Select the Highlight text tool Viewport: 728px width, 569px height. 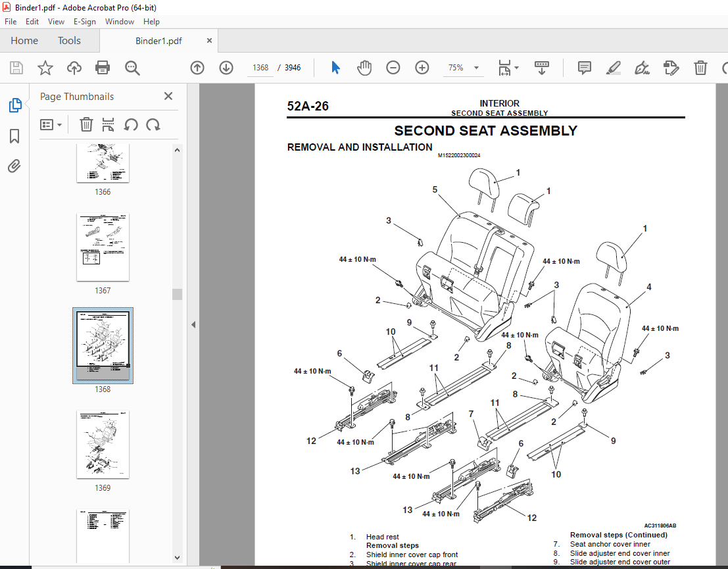[613, 68]
